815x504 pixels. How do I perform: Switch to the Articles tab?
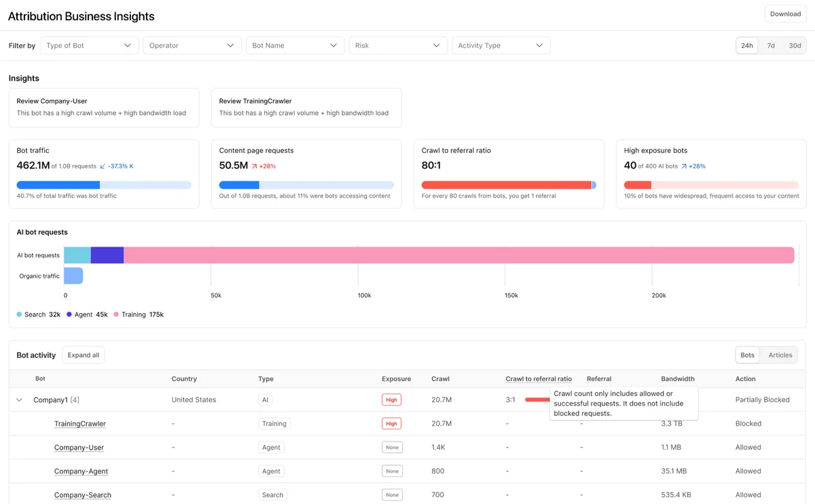click(780, 355)
